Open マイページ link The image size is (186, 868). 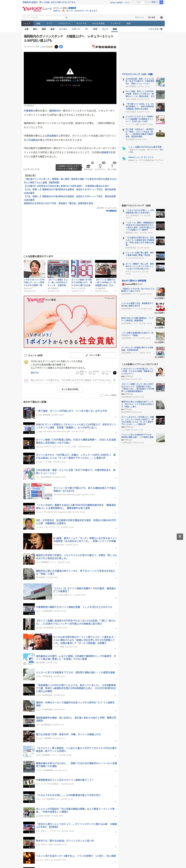(139, 17)
